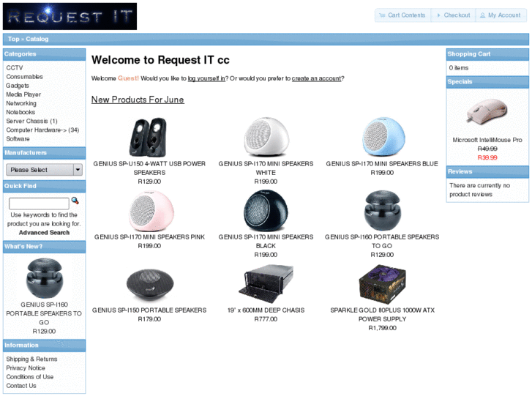Image resolution: width=532 pixels, height=399 pixels.
Task: Click Sparkle Gold power supply image
Action: [x=383, y=284]
